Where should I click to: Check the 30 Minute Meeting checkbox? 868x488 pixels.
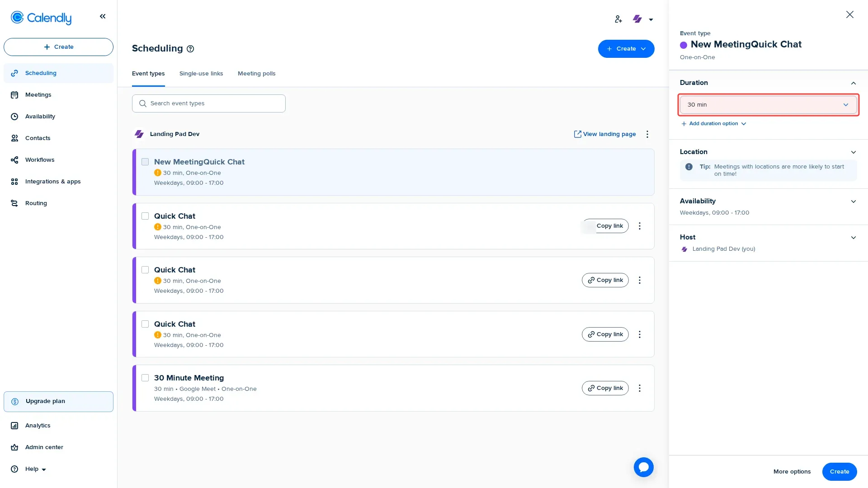click(x=145, y=377)
